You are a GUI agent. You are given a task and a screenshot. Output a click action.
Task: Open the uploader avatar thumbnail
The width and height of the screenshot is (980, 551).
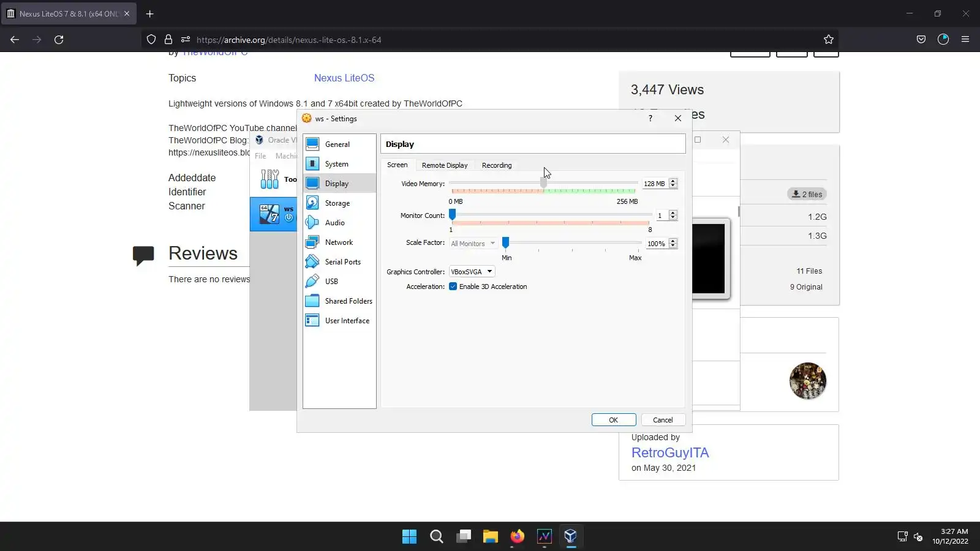pyautogui.click(x=808, y=381)
